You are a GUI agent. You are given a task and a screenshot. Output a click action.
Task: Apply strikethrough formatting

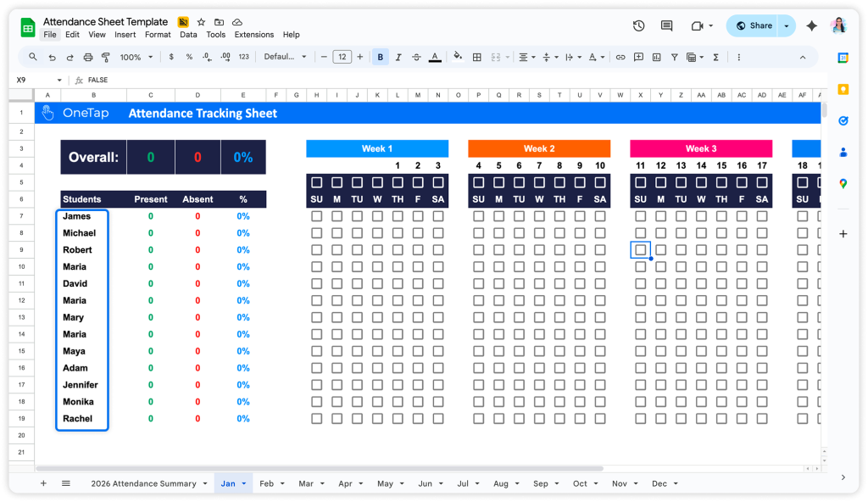pos(416,57)
